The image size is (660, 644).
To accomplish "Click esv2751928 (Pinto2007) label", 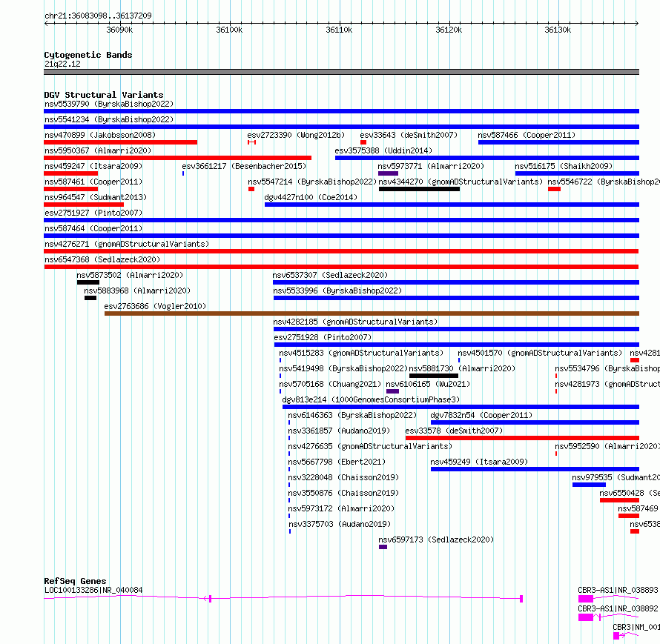I will tap(323, 337).
